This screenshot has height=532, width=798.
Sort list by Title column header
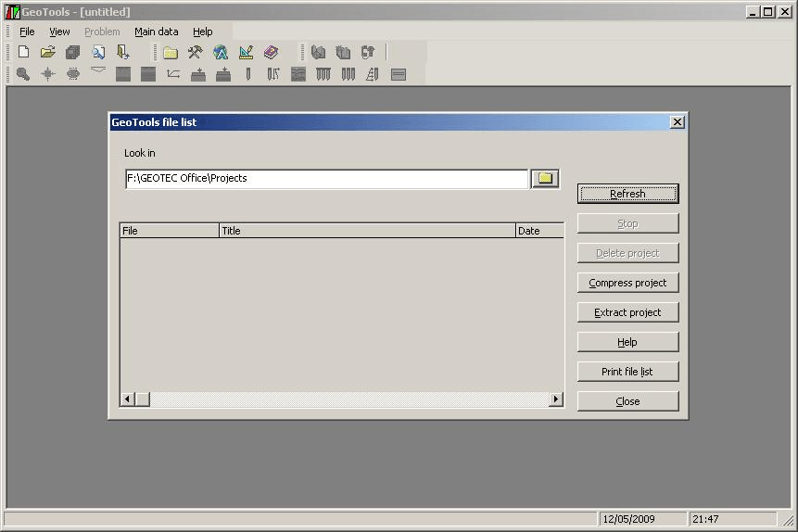(x=367, y=231)
